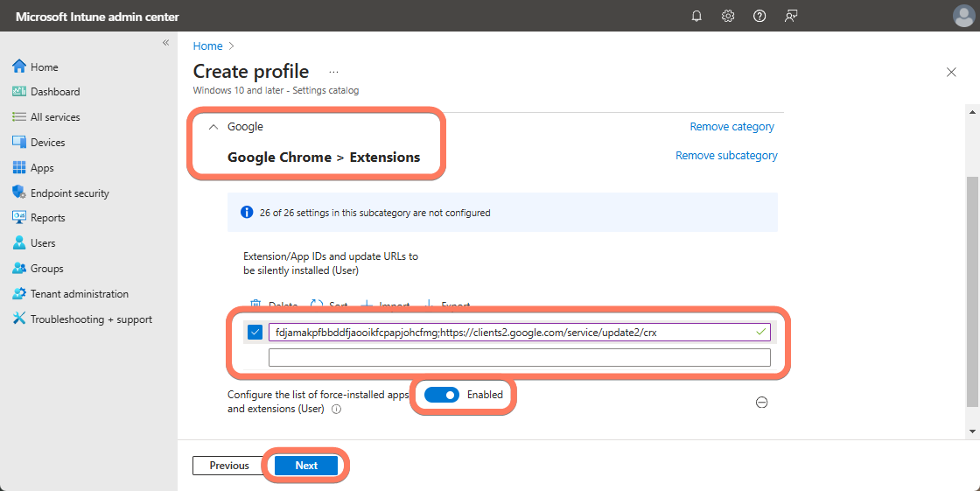This screenshot has height=491, width=980.
Task: Click the Remove category link
Action: click(x=731, y=127)
